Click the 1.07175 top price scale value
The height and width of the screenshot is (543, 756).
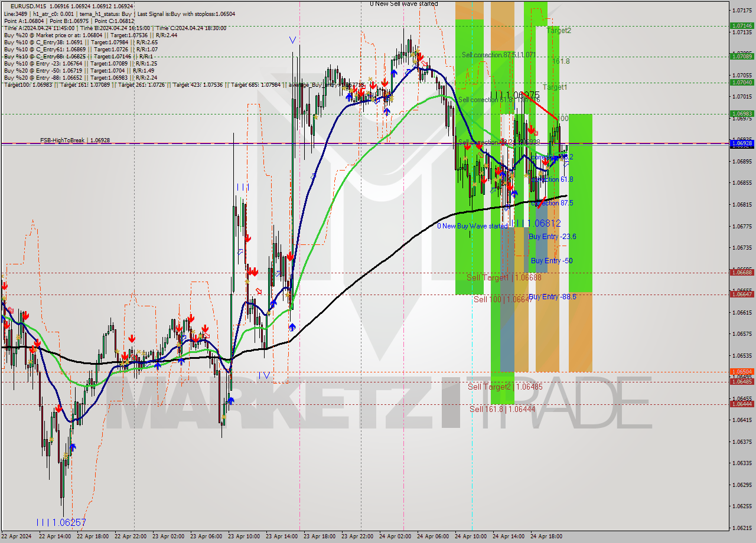tap(741, 11)
